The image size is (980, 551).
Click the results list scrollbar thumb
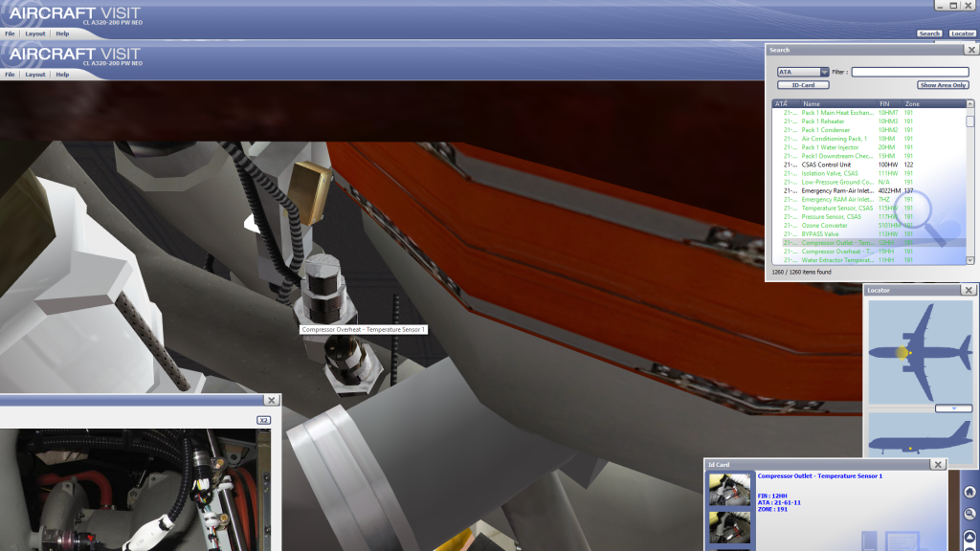(970, 121)
